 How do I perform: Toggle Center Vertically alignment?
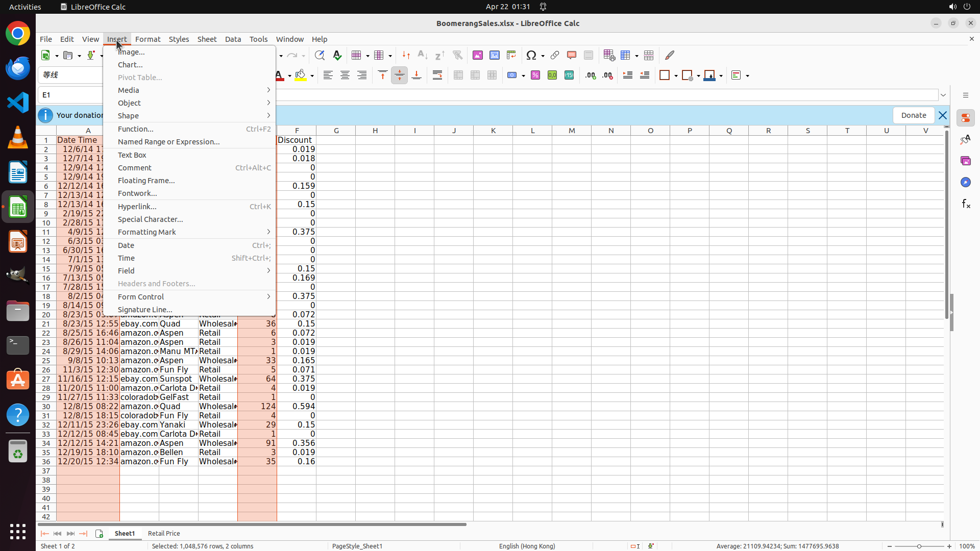tap(400, 76)
